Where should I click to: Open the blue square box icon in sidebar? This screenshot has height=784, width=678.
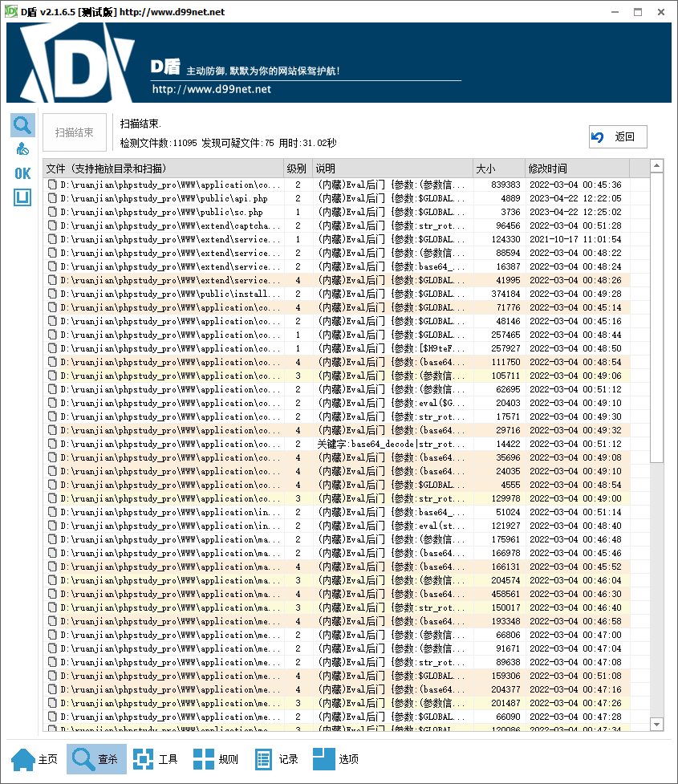click(22, 197)
